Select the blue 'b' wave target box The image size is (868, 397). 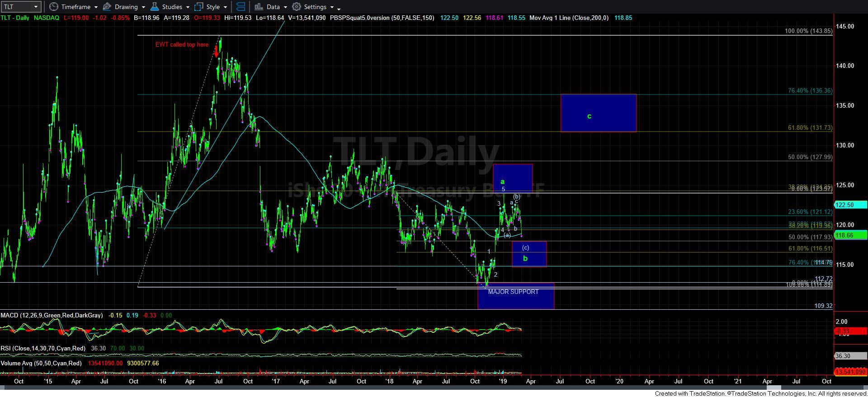tap(529, 254)
